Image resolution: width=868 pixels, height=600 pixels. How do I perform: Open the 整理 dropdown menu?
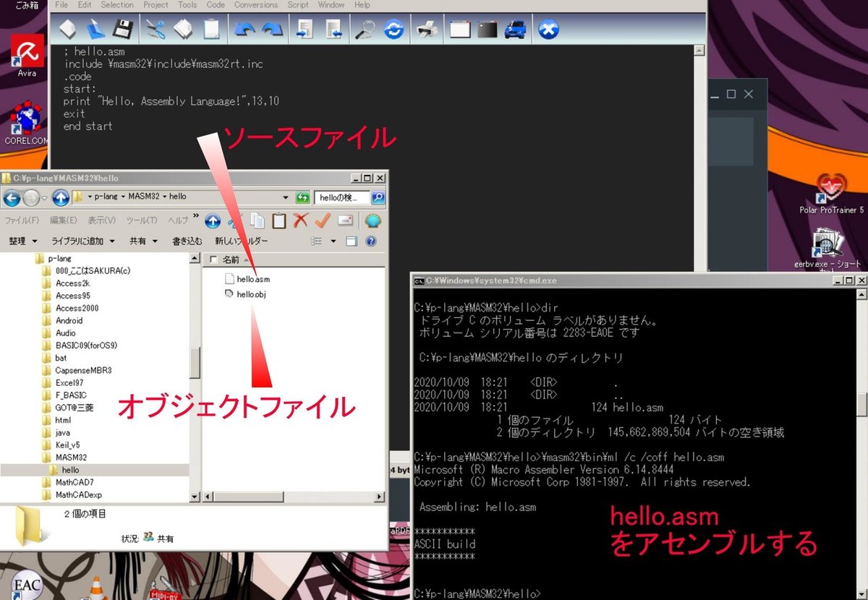[23, 241]
